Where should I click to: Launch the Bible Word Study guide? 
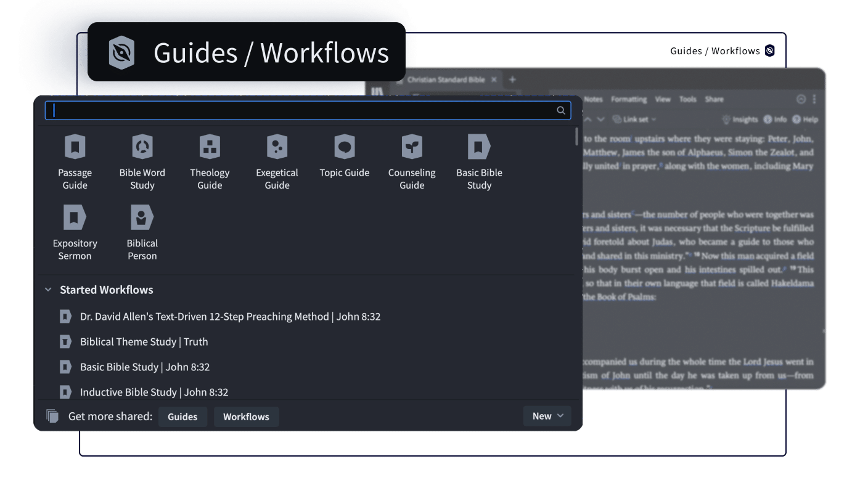click(142, 162)
